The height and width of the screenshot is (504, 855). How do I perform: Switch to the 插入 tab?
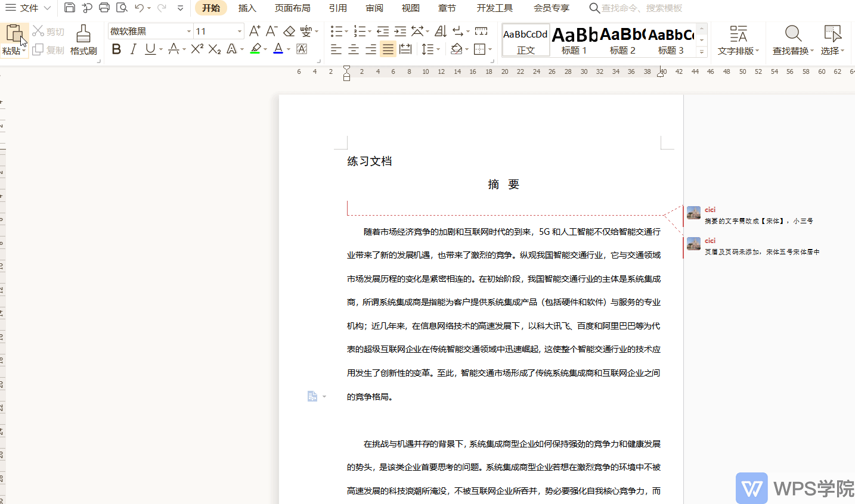[x=247, y=8]
